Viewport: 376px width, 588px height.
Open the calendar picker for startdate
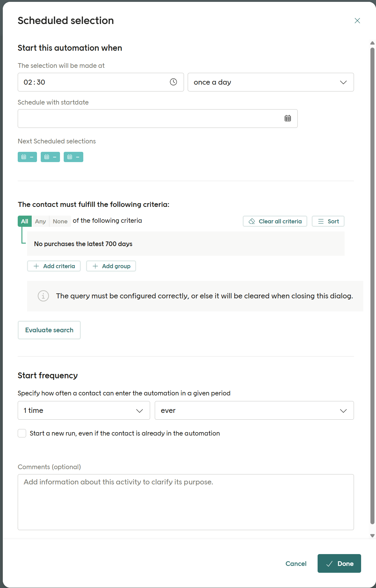tap(288, 119)
